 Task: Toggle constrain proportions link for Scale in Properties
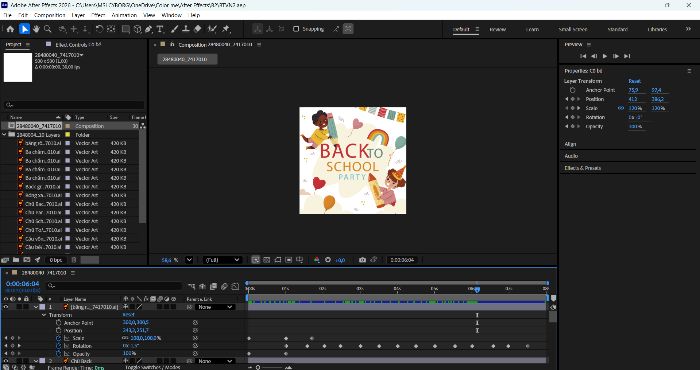coord(621,108)
